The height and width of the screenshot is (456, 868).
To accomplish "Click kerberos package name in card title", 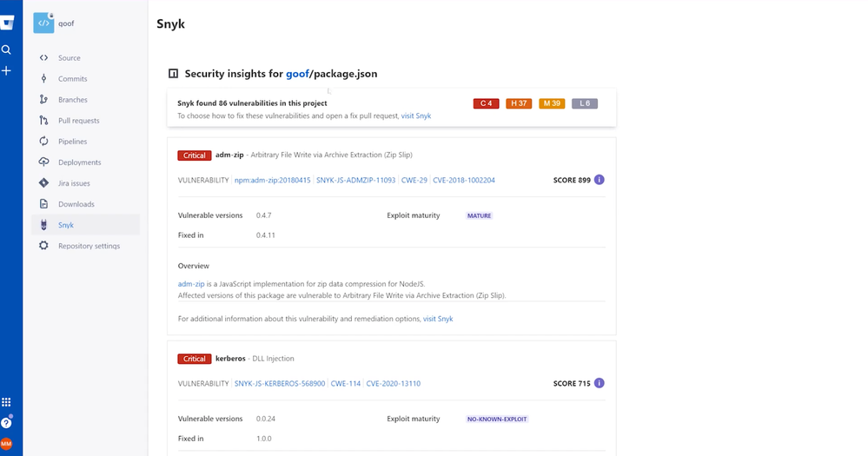I will [230, 359].
